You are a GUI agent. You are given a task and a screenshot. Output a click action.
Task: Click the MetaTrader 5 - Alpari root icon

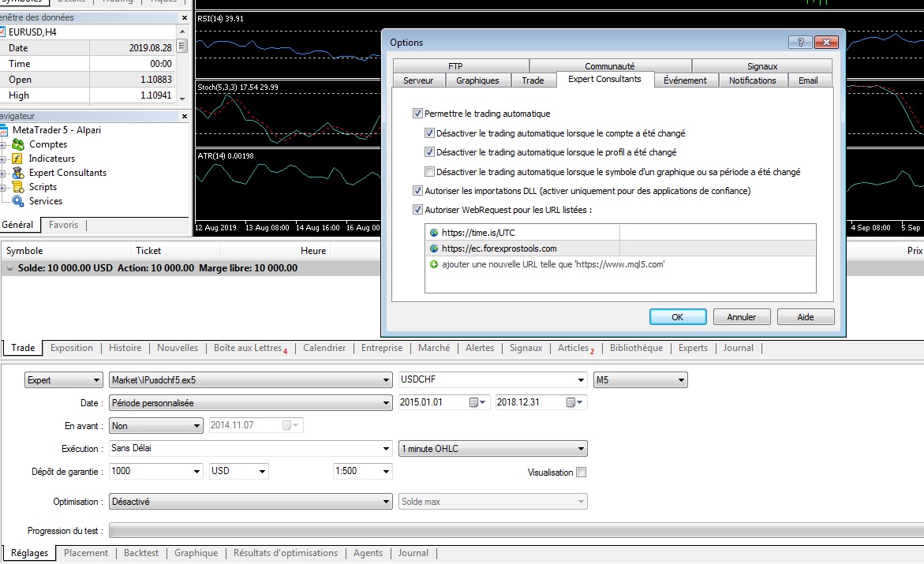[3, 130]
